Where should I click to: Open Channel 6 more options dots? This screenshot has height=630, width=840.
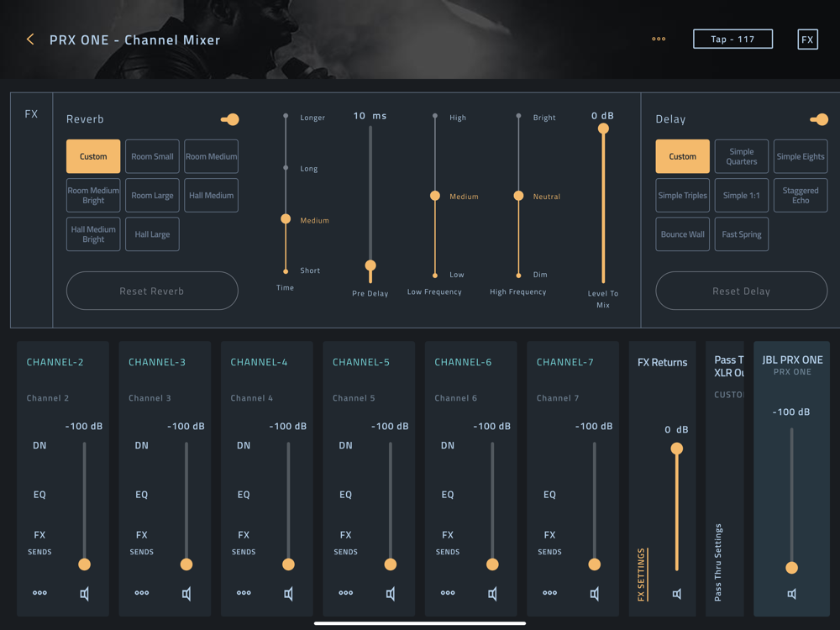coord(448,592)
